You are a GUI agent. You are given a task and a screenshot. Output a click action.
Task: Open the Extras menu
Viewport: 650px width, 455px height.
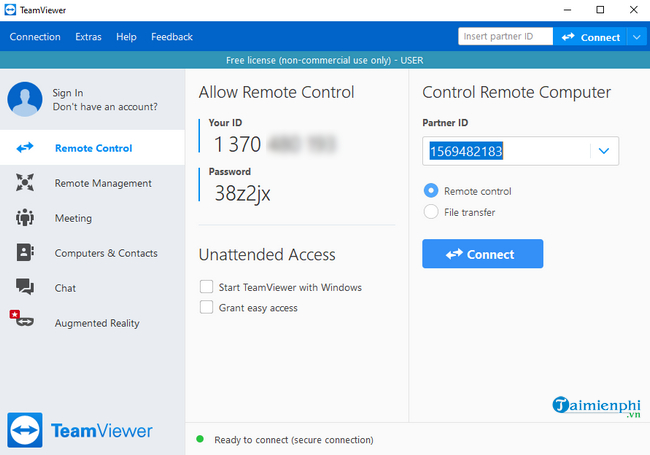(x=88, y=37)
